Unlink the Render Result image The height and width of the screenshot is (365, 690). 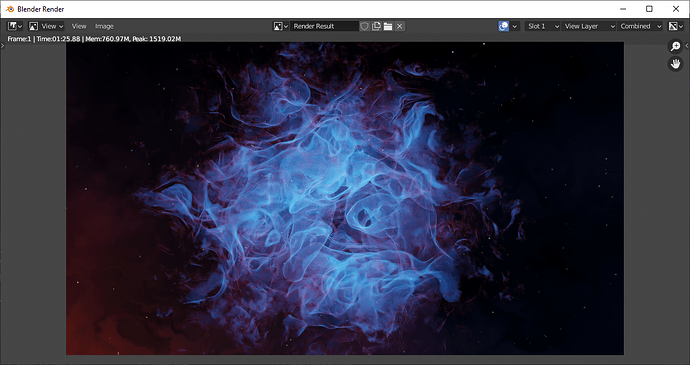click(400, 26)
